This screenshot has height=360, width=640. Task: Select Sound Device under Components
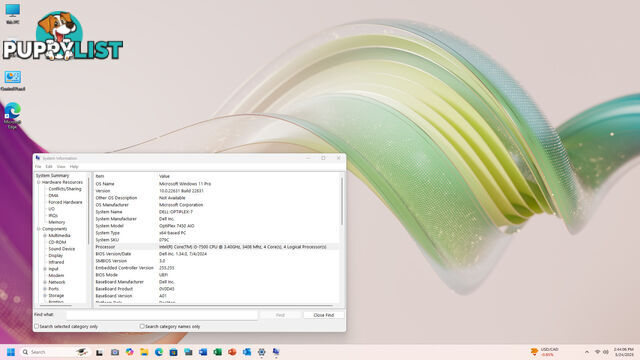click(x=62, y=249)
